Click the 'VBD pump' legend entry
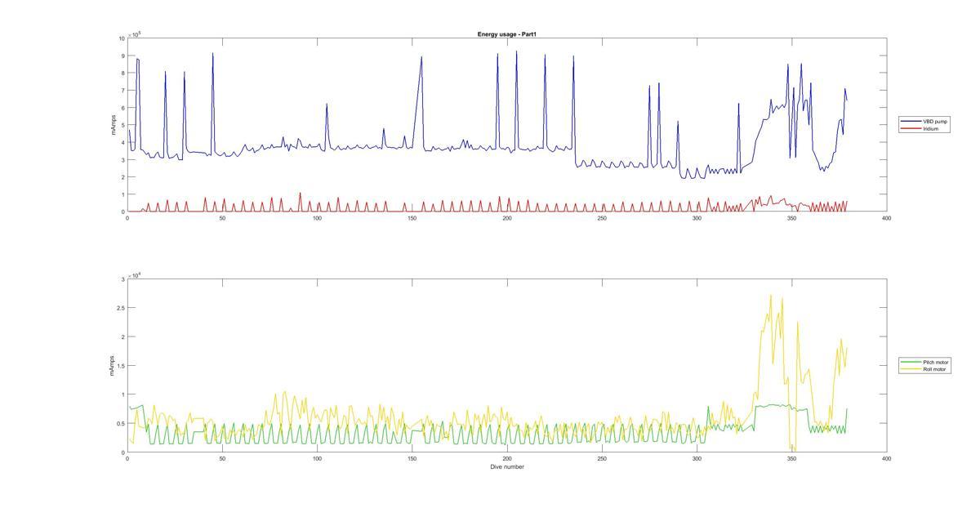Viewport: 980px width, 508px height. (935, 121)
